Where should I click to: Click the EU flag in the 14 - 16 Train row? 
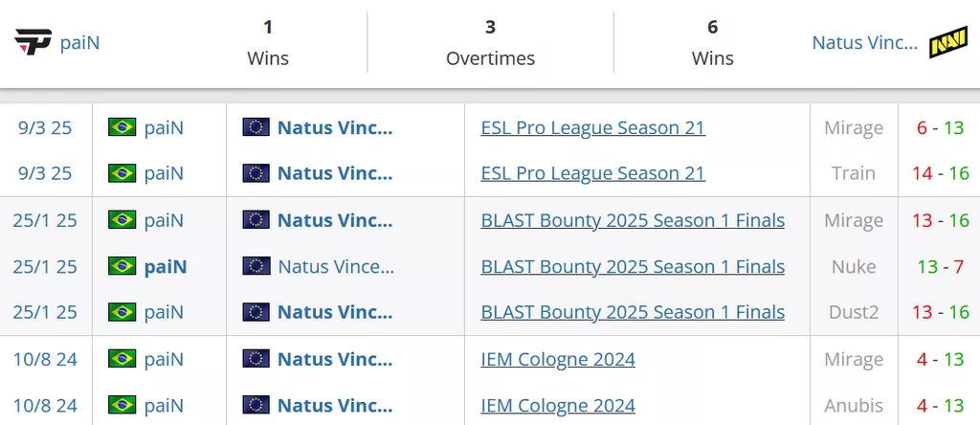(x=256, y=173)
